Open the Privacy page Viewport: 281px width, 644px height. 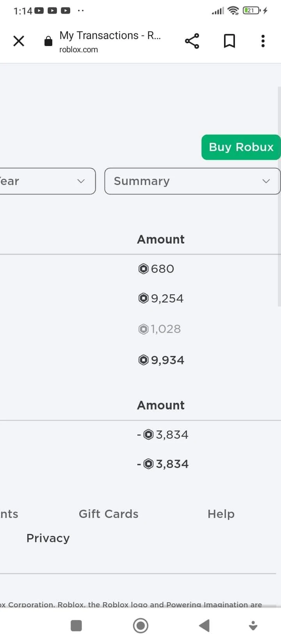click(48, 538)
